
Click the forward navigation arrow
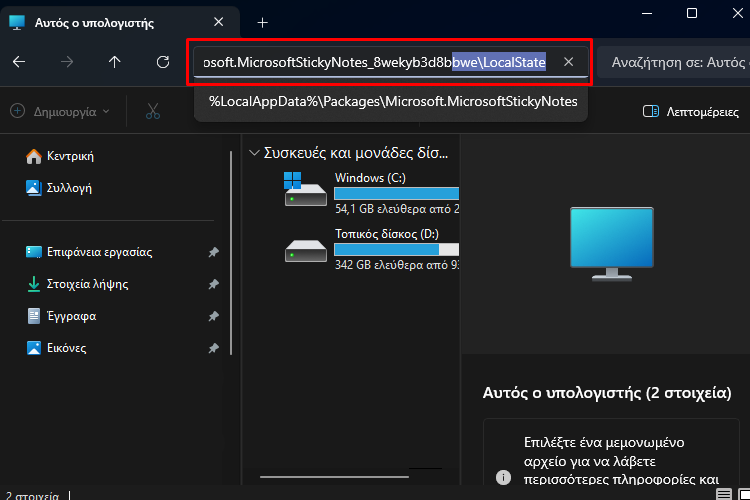[67, 62]
